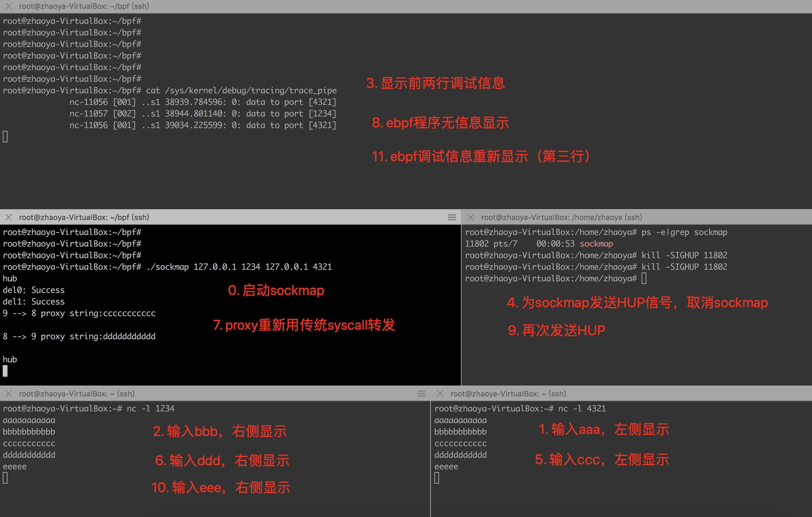
Task: Click the hub status text in the sockmap pane
Action: [x=9, y=359]
